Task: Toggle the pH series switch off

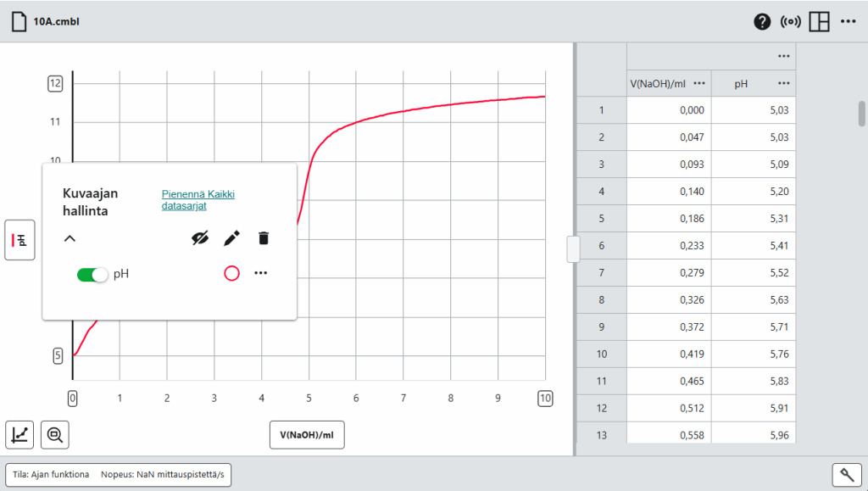Action: pos(92,275)
